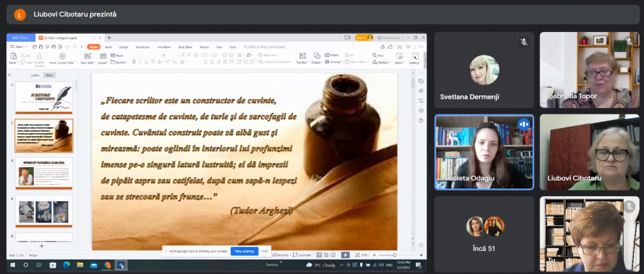Expand the Replace dropdown

coord(382,62)
